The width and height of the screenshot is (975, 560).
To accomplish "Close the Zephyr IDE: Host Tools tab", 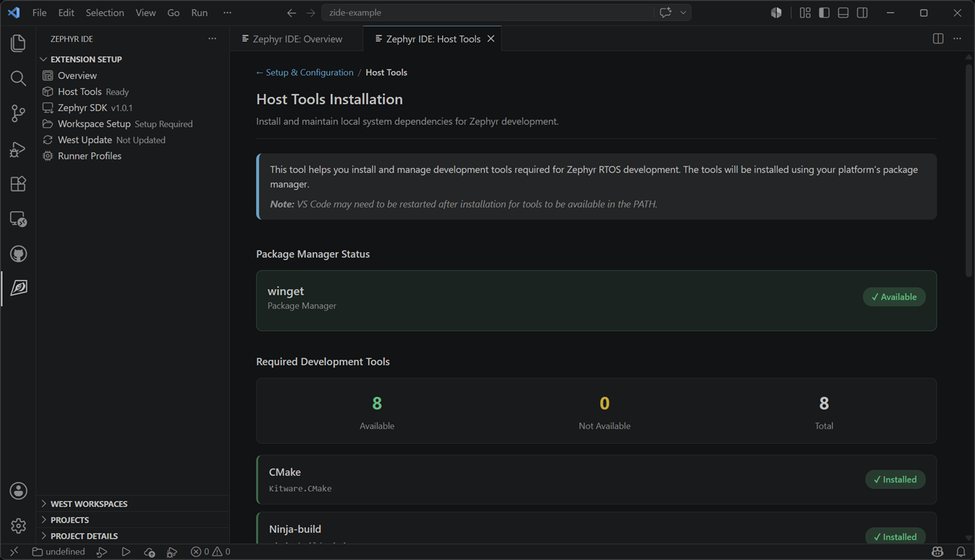I will point(491,39).
